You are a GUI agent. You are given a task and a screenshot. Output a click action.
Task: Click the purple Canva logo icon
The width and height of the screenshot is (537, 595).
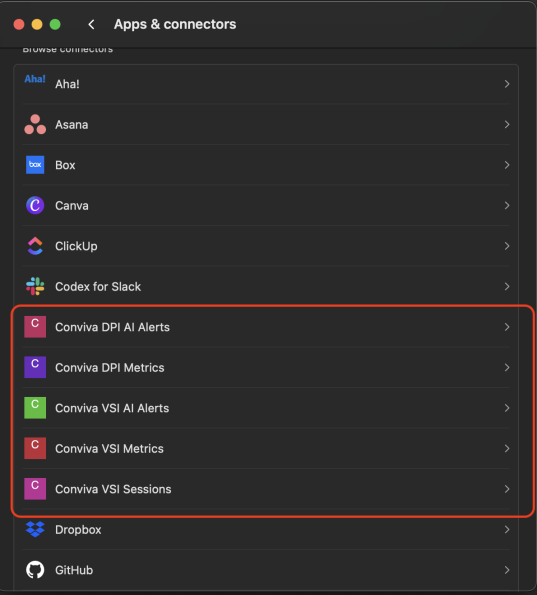[35, 205]
